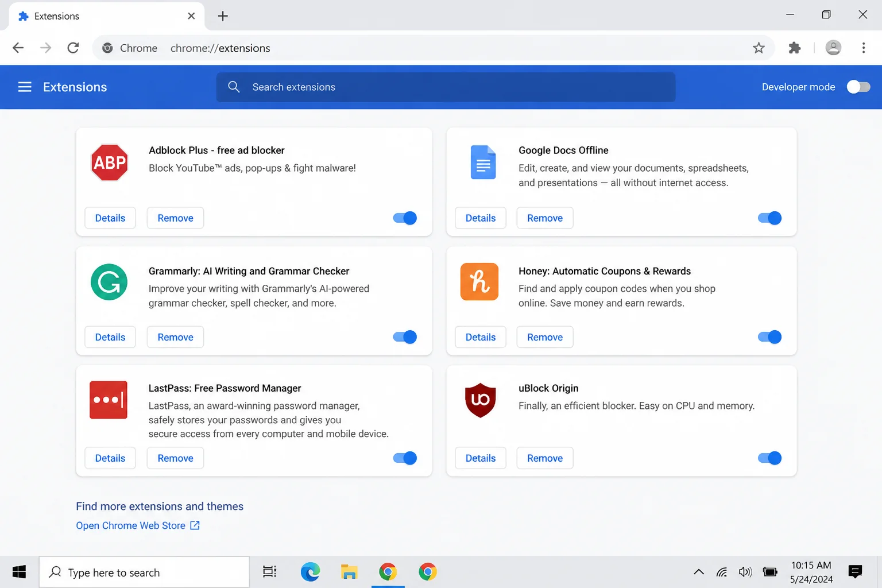Click 'LastPass: Free Password Manager' title
This screenshot has width=882, height=588.
tap(225, 388)
